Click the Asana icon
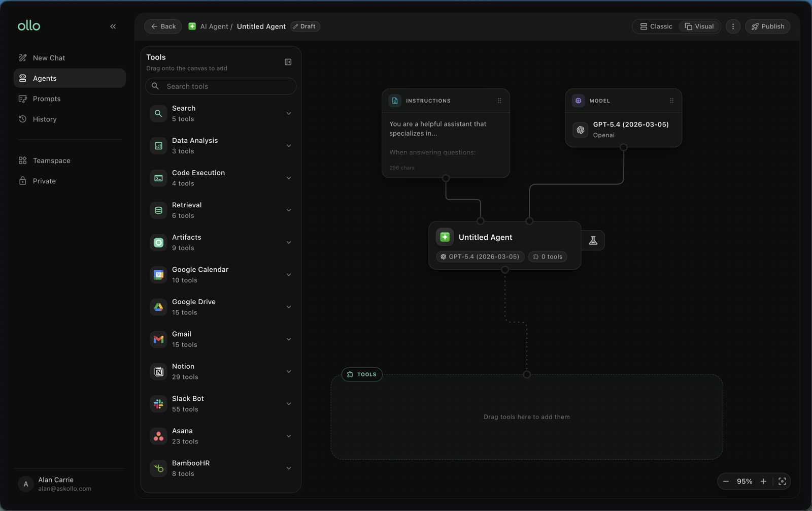The height and width of the screenshot is (511, 812). 158,436
